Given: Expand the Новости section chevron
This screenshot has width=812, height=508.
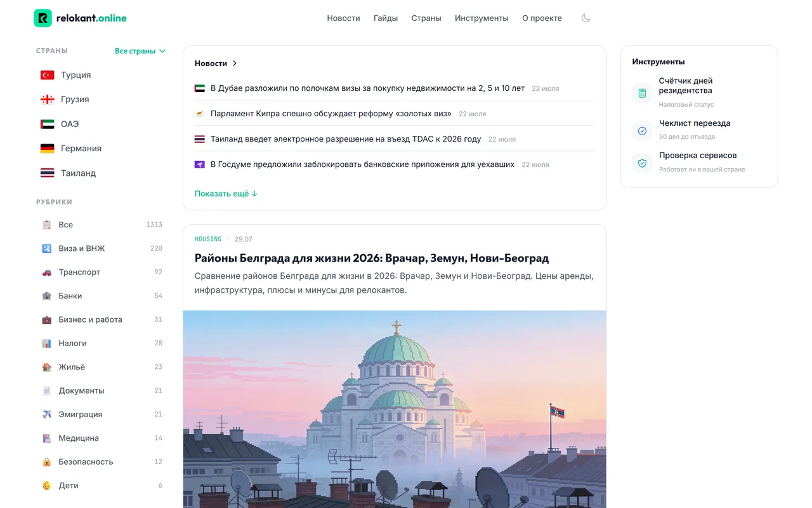Looking at the screenshot, I should pyautogui.click(x=235, y=63).
